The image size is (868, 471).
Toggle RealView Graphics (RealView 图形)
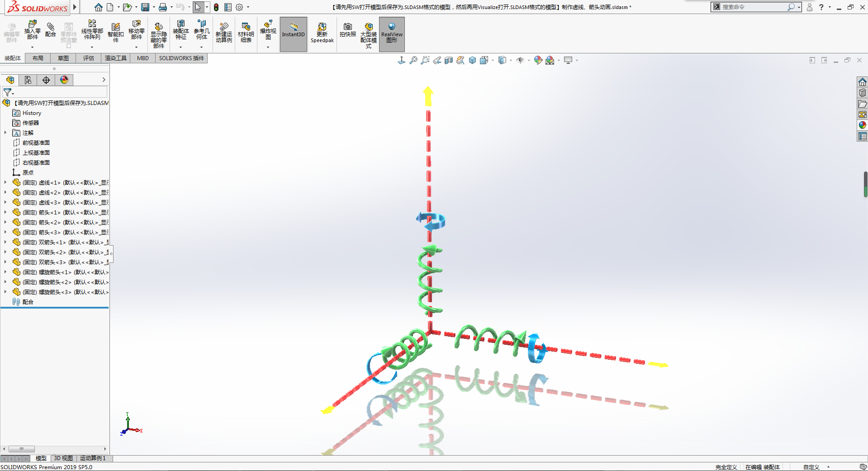(x=392, y=34)
